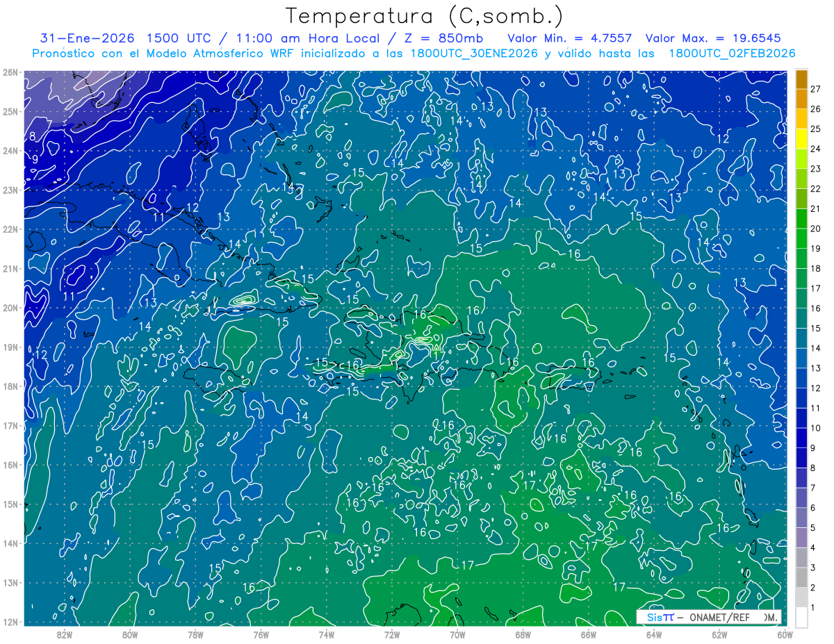Screen dimensions: 834x644
Task: Click 'Valor Min. = 4.7557'
Action: pos(571,38)
